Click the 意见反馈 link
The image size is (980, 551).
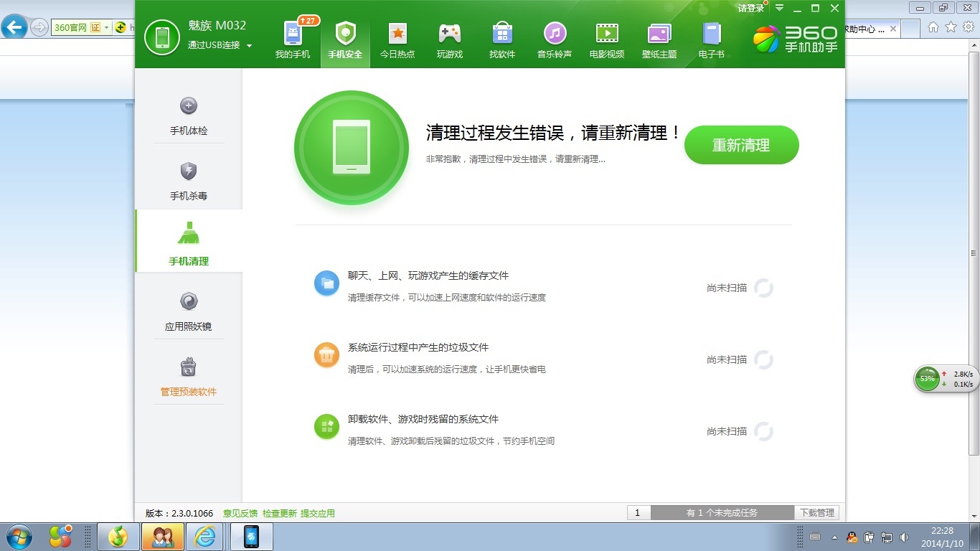[240, 513]
